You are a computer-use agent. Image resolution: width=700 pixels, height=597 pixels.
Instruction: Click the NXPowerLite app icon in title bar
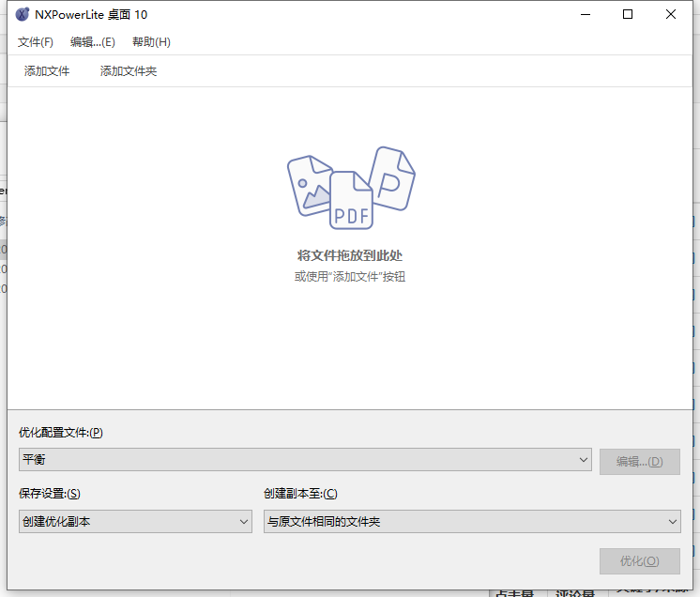(23, 14)
